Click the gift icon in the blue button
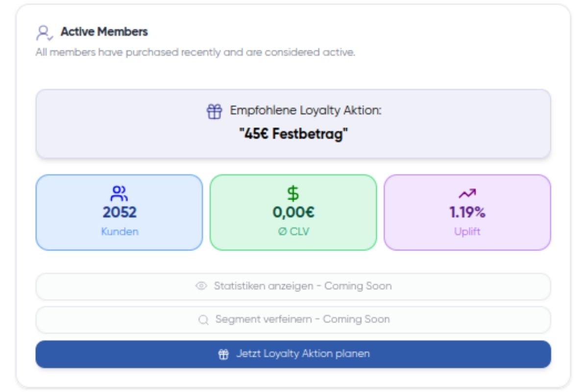The height and width of the screenshot is (392, 588). click(223, 354)
